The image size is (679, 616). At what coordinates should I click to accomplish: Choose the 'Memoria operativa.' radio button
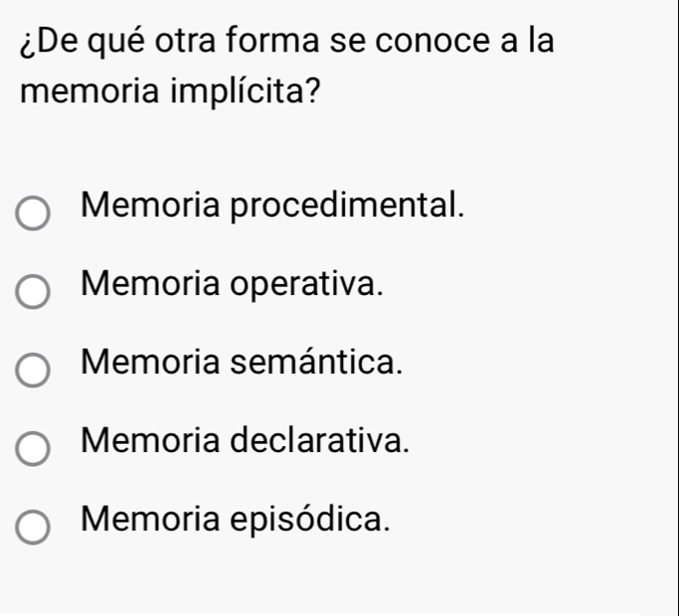(x=35, y=293)
